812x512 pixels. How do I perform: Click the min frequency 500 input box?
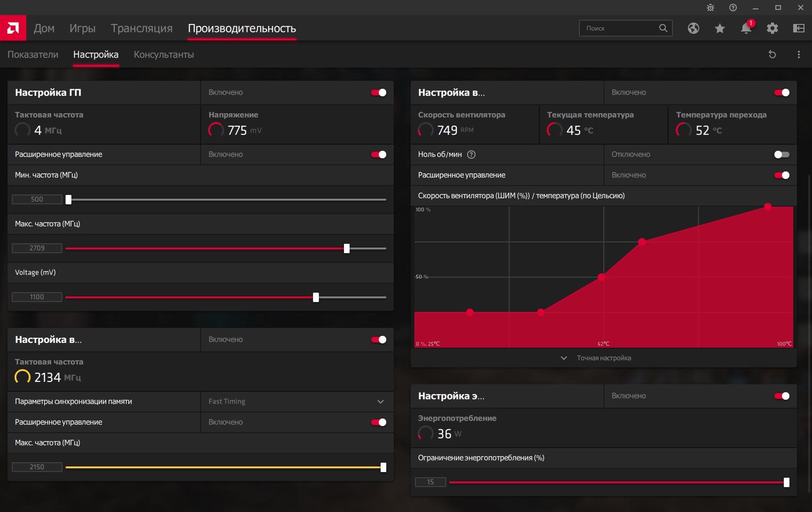37,200
